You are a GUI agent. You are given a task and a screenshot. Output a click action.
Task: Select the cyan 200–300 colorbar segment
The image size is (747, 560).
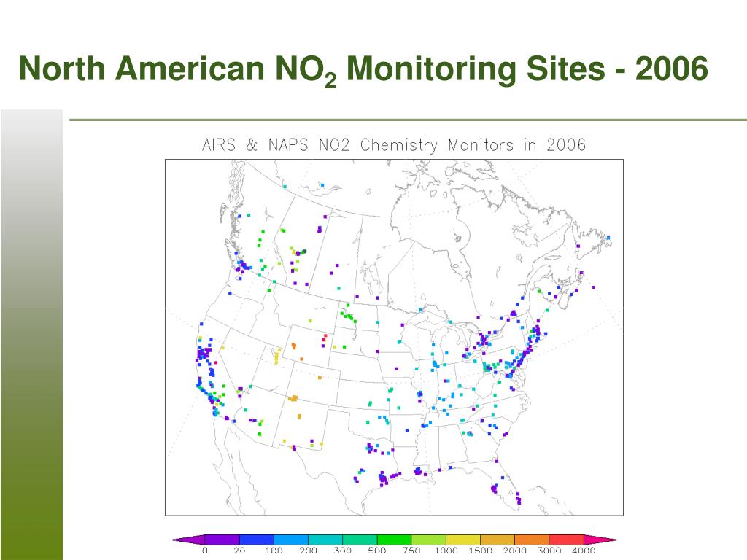point(325,540)
